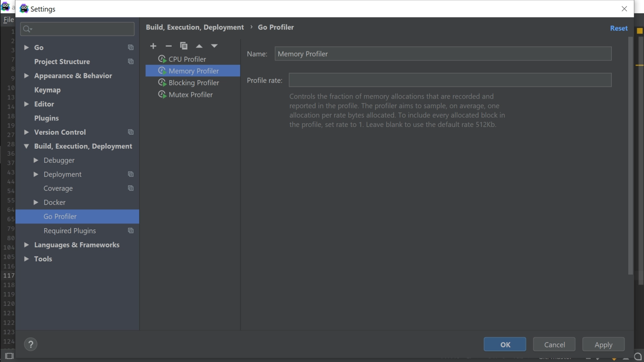Expand the Deployment subtree
The width and height of the screenshot is (644, 362).
coord(36,174)
